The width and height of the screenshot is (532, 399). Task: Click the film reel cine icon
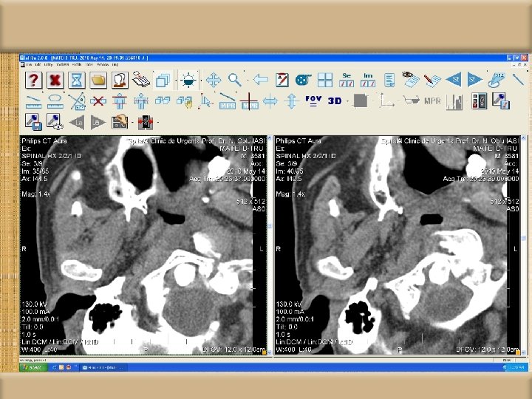point(304,80)
